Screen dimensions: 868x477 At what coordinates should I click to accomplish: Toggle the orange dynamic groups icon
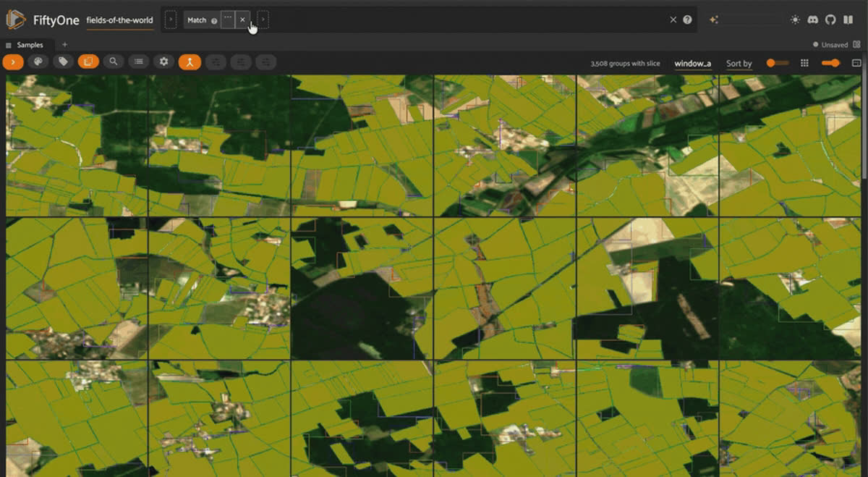[190, 62]
